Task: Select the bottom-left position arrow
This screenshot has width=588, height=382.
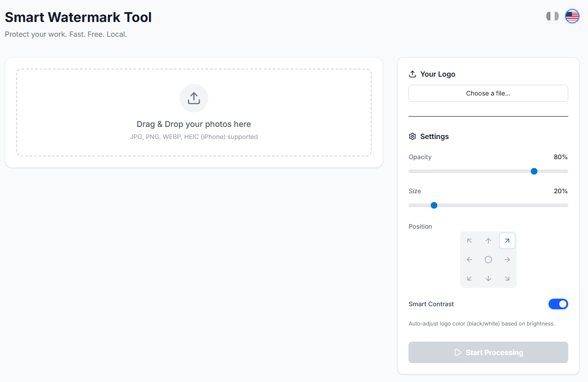Action: pos(470,278)
